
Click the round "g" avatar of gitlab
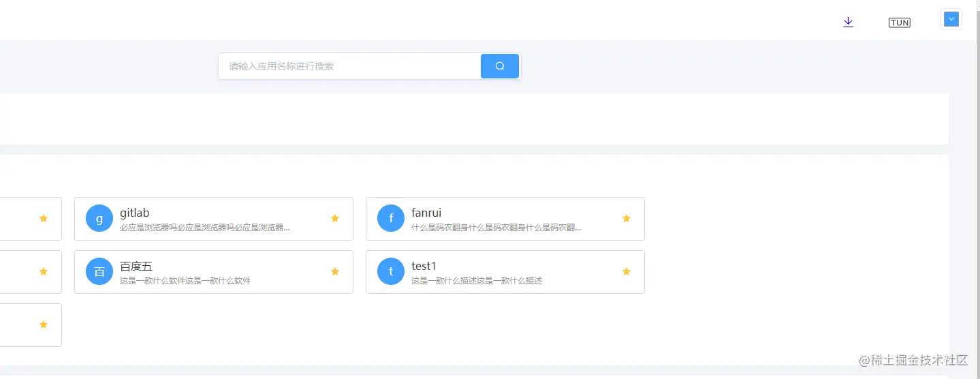tap(99, 218)
